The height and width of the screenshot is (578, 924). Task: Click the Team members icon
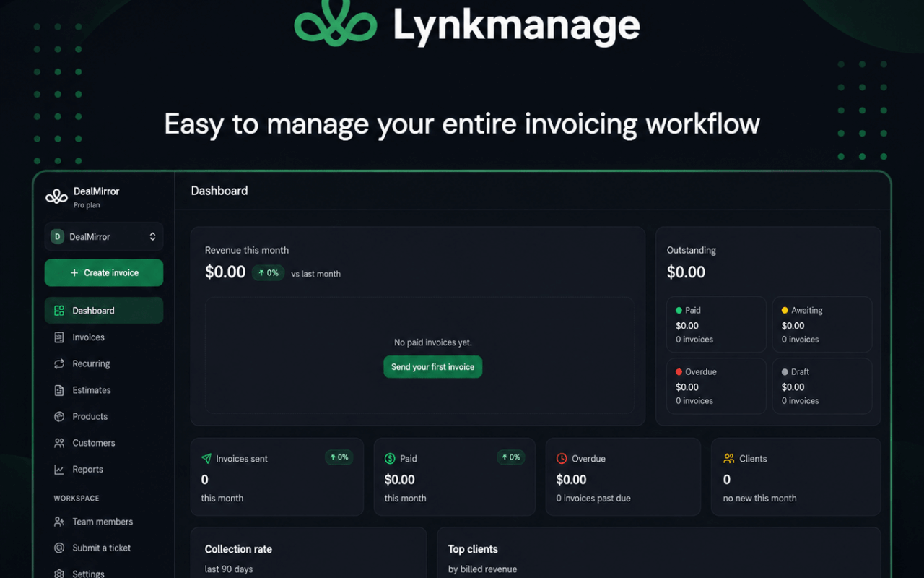[59, 522]
